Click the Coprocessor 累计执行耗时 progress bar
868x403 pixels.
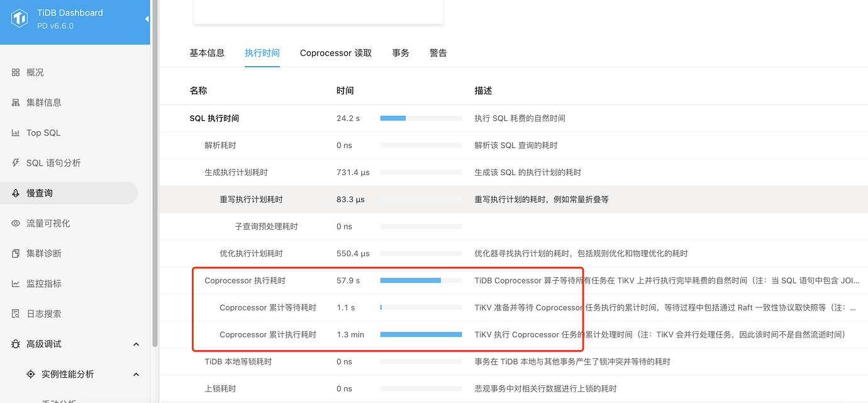click(421, 335)
